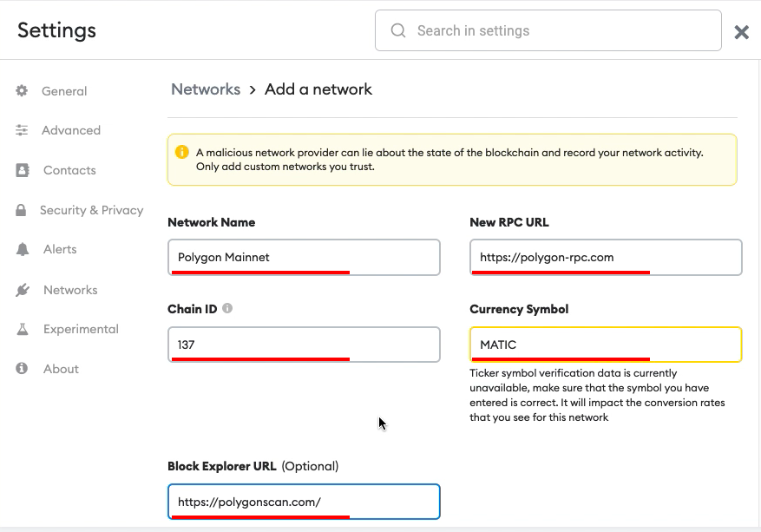Open Advanced settings section
This screenshot has height=532, width=761.
71,130
